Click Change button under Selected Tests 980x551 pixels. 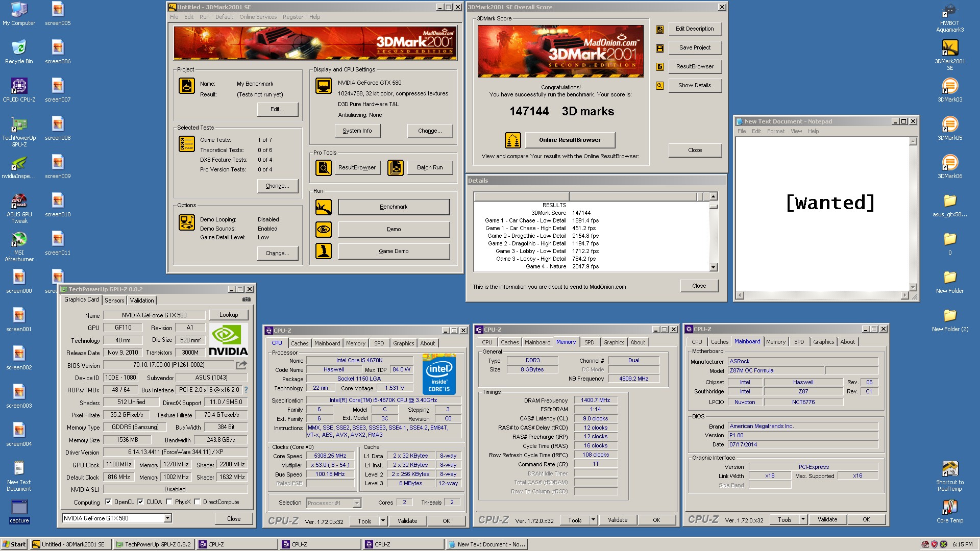coord(277,186)
